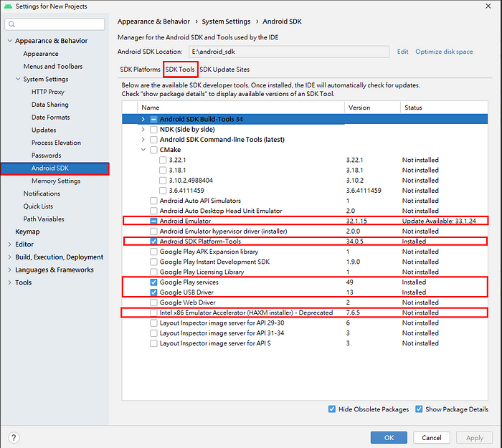Check Android Auto API Simulators checkbox
502x448 pixels.
(153, 201)
